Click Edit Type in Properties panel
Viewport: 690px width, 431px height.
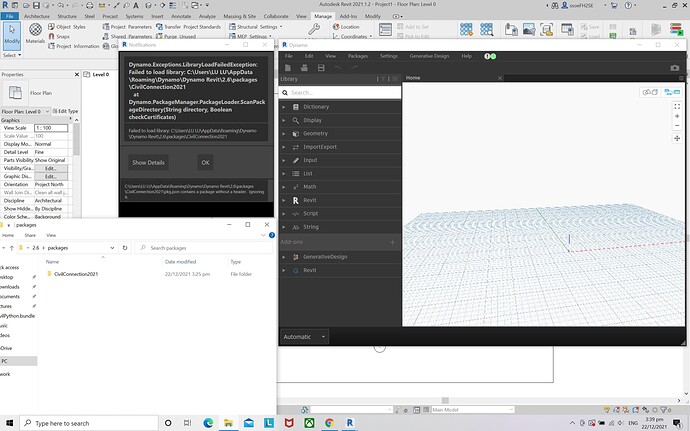click(66, 111)
